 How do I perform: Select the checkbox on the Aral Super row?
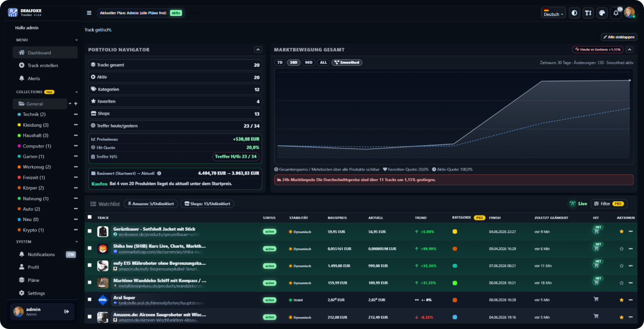pyautogui.click(x=90, y=300)
